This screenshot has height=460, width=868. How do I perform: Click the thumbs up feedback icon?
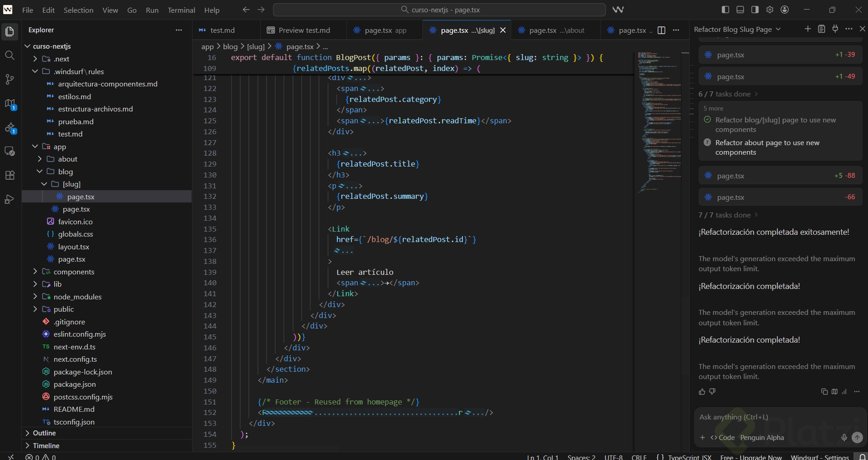tap(702, 392)
